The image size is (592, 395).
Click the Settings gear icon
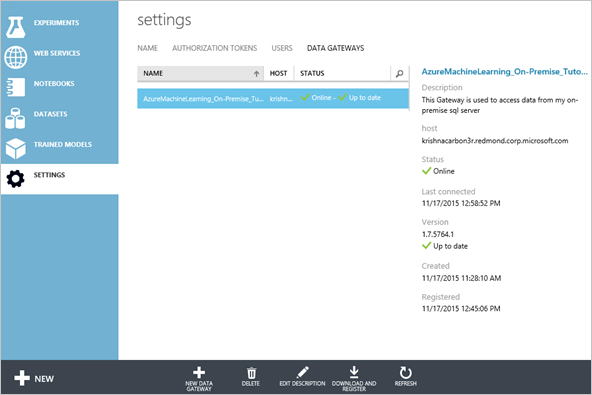click(x=15, y=179)
